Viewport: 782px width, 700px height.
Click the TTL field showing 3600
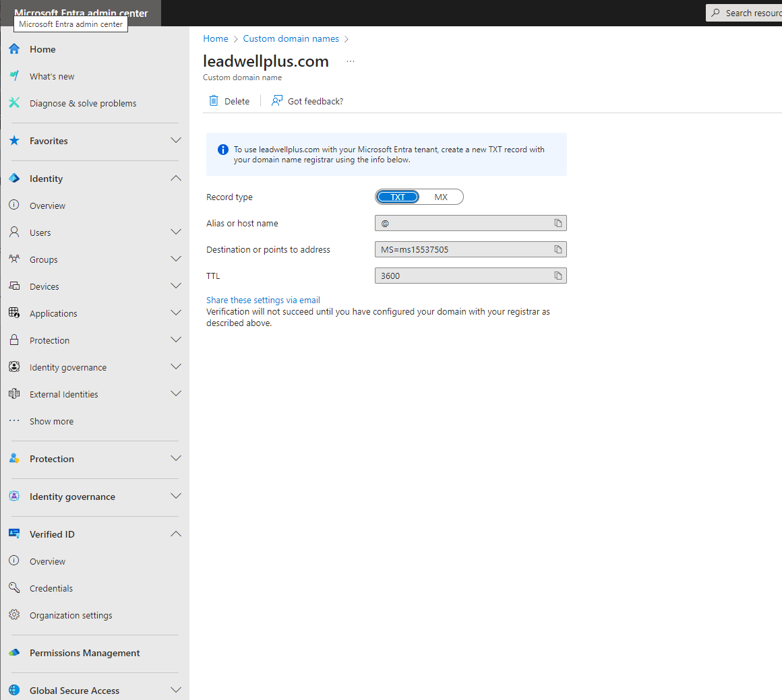pyautogui.click(x=471, y=275)
